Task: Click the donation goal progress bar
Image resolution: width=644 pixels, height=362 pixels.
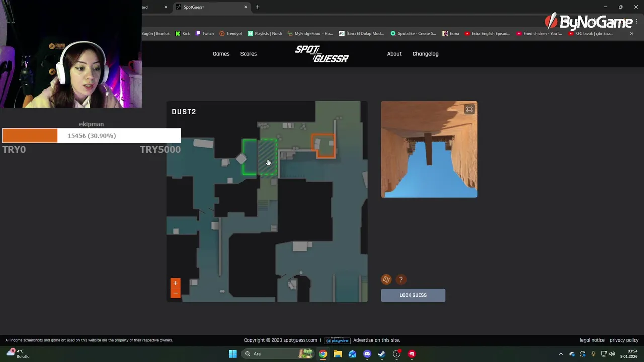Action: 91,136
